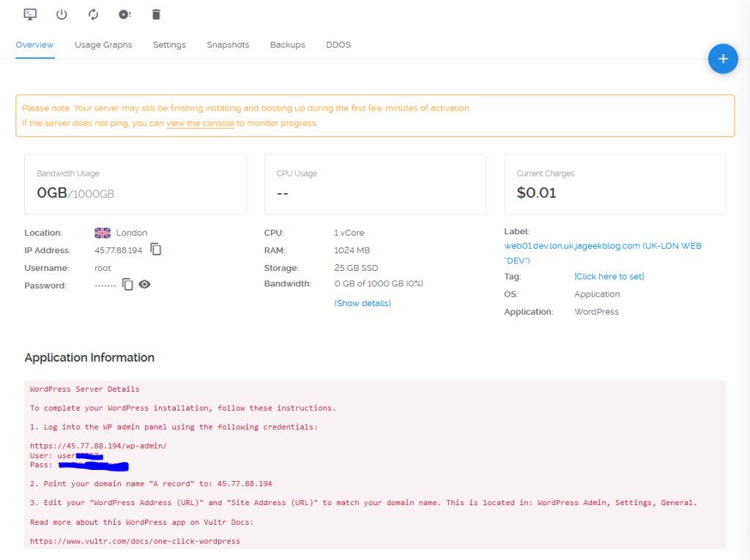
Task: Open the server console view icon
Action: coord(30,14)
